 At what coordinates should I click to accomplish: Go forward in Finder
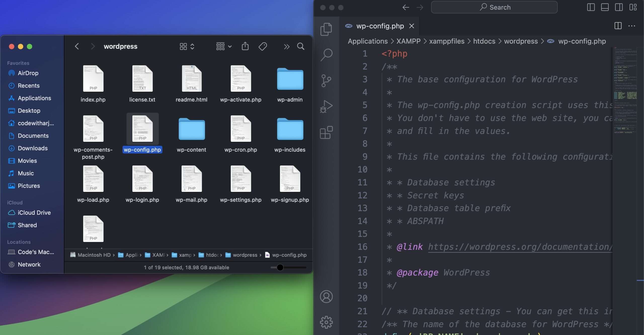(93, 46)
